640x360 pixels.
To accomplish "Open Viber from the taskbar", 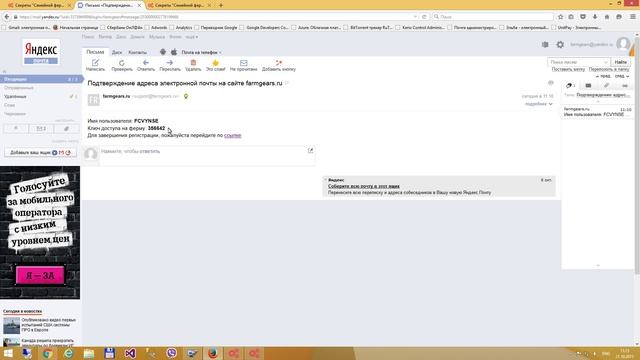I will click(x=172, y=353).
